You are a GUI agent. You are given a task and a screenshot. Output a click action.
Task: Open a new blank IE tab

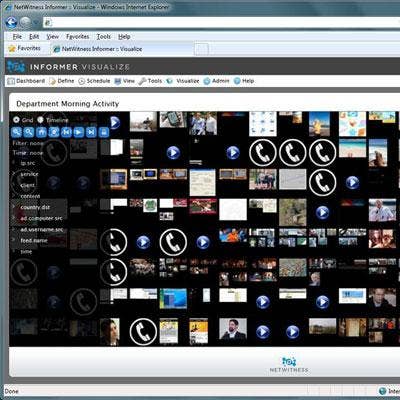click(201, 49)
